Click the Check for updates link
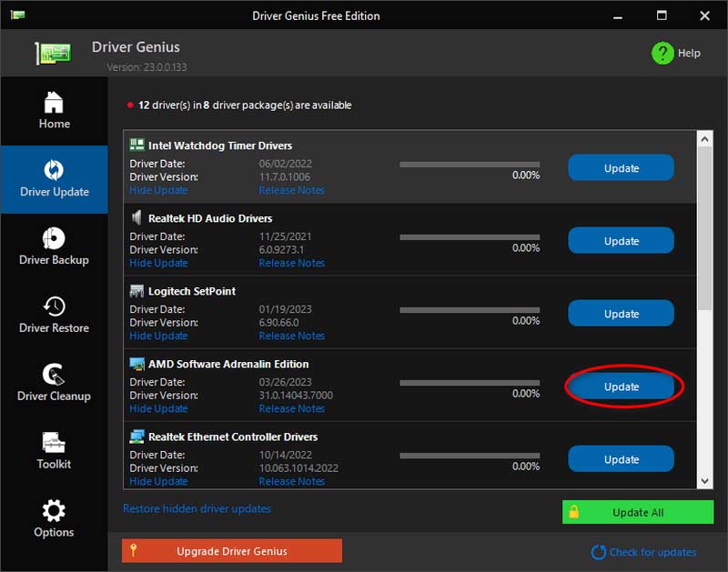Screen dimensions: 728x572 (652, 552)
